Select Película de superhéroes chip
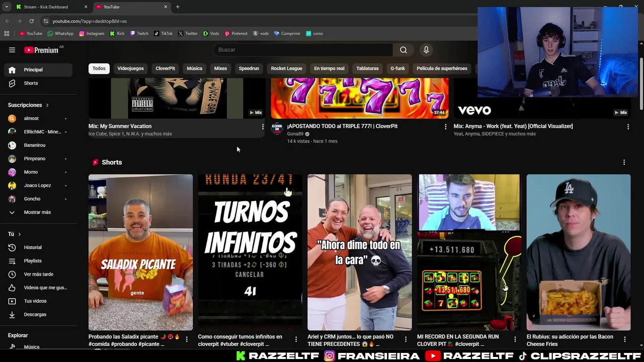Image resolution: width=644 pixels, height=362 pixels. pyautogui.click(x=442, y=68)
